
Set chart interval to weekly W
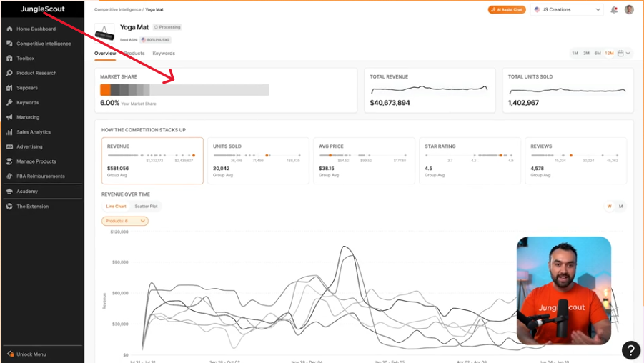pyautogui.click(x=609, y=206)
